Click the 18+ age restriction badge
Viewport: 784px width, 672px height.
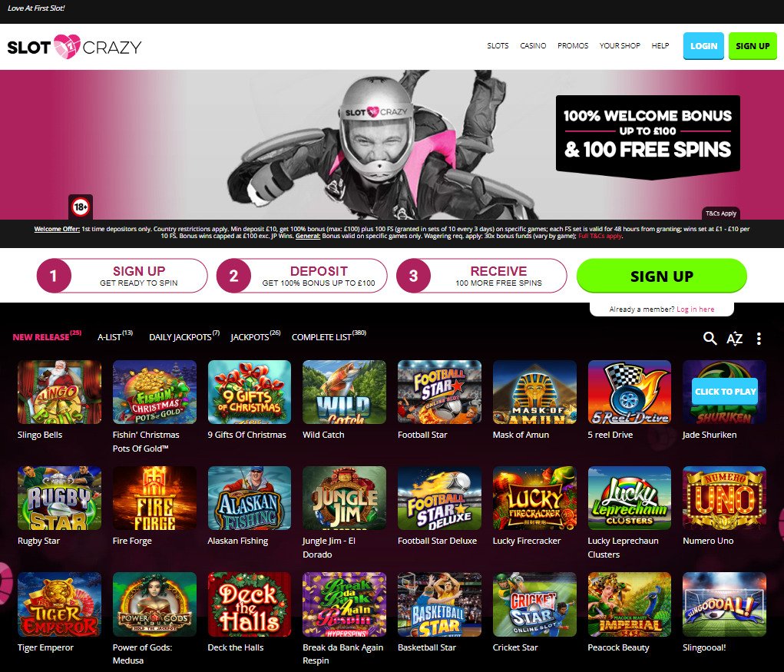click(x=81, y=207)
